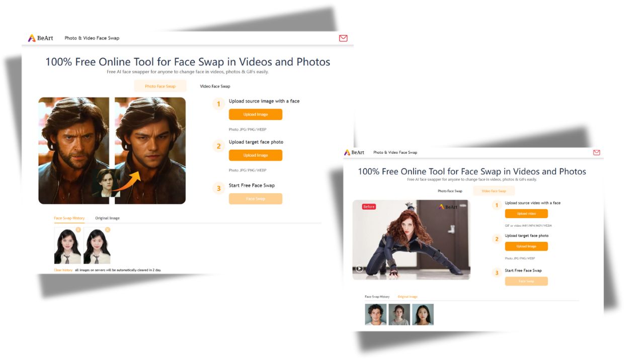Choose the long dark-haired woman thumbnail
This screenshot has height=362, width=644.
[x=423, y=314]
